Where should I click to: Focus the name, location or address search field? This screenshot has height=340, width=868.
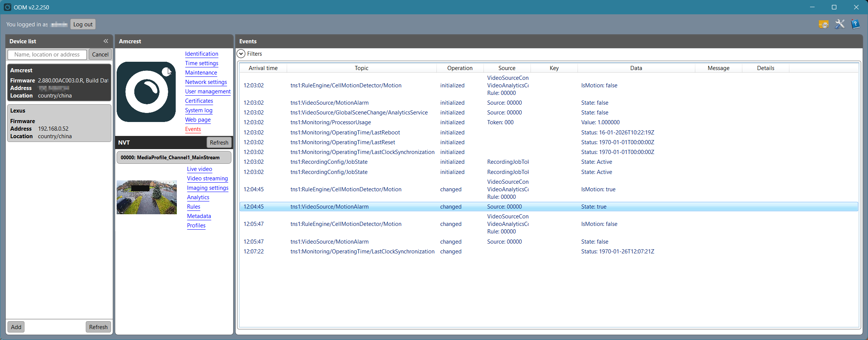pos(47,55)
